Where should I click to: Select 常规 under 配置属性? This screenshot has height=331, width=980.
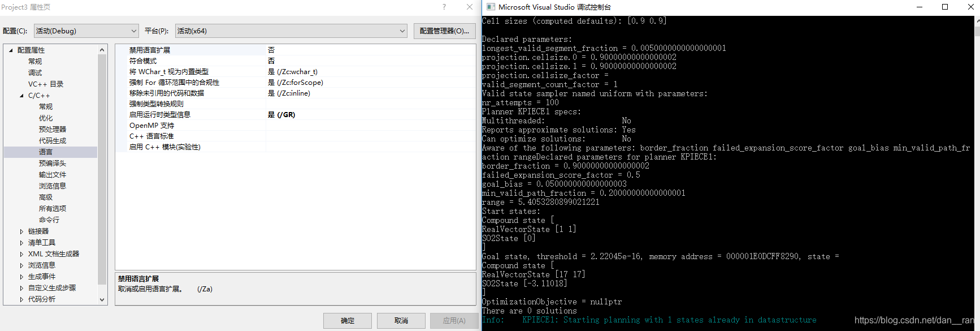pyautogui.click(x=35, y=62)
